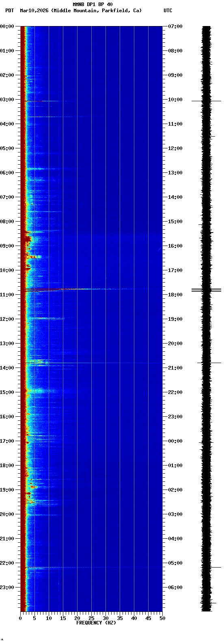
Task: Click the "20:00" label on the PDT axis
Action: 7,514
